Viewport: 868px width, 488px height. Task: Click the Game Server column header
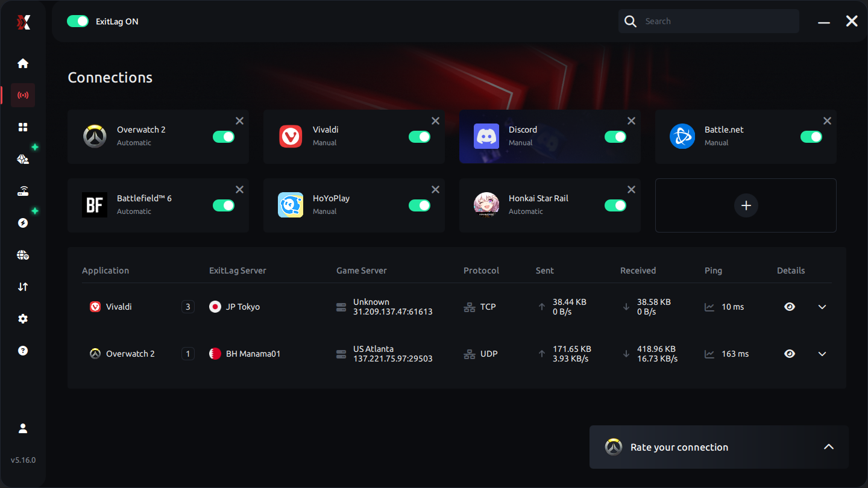(362, 271)
